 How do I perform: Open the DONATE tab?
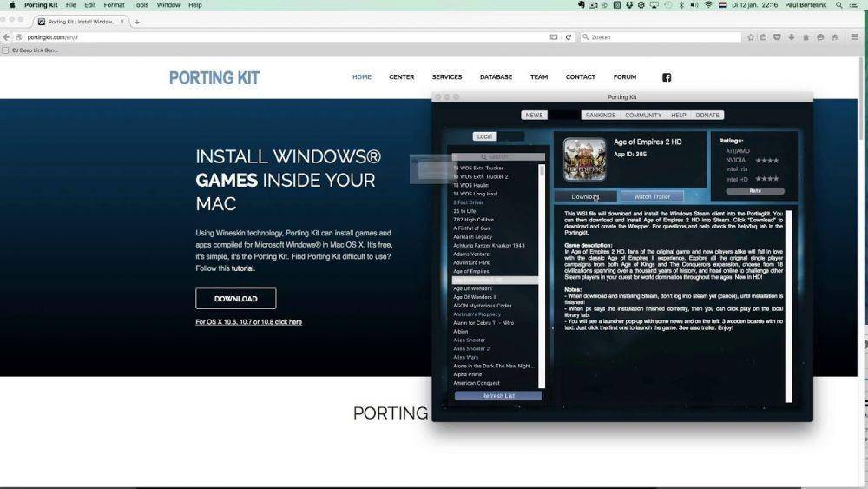pos(707,116)
